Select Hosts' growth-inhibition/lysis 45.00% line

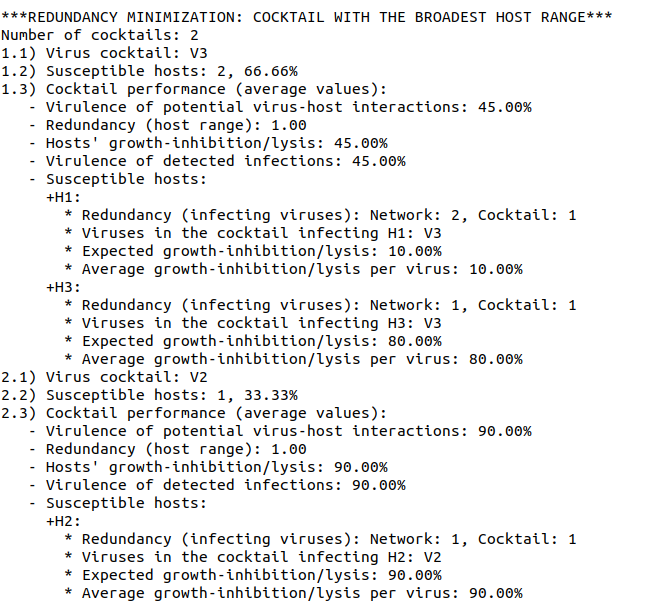[x=216, y=143]
